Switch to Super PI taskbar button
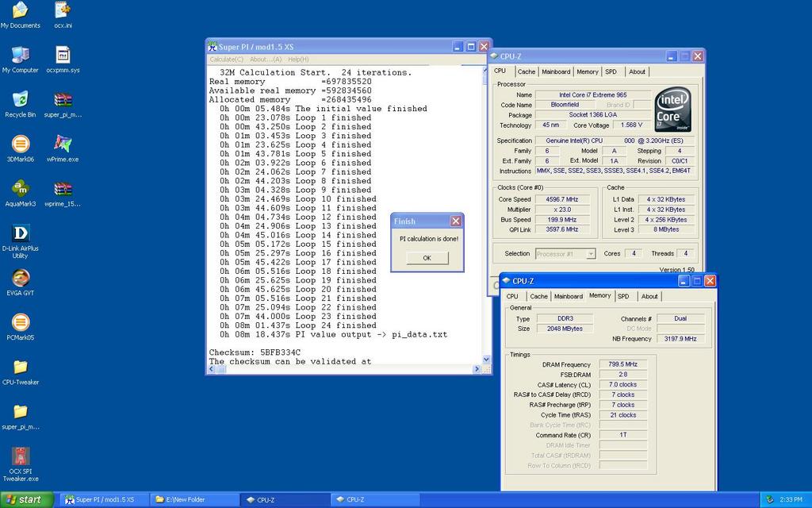 click(x=105, y=500)
